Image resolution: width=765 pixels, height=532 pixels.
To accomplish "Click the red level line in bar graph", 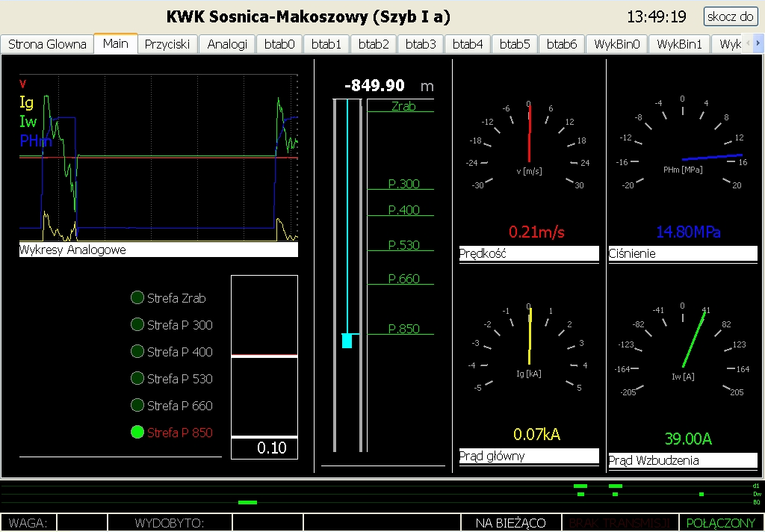I will point(264,355).
